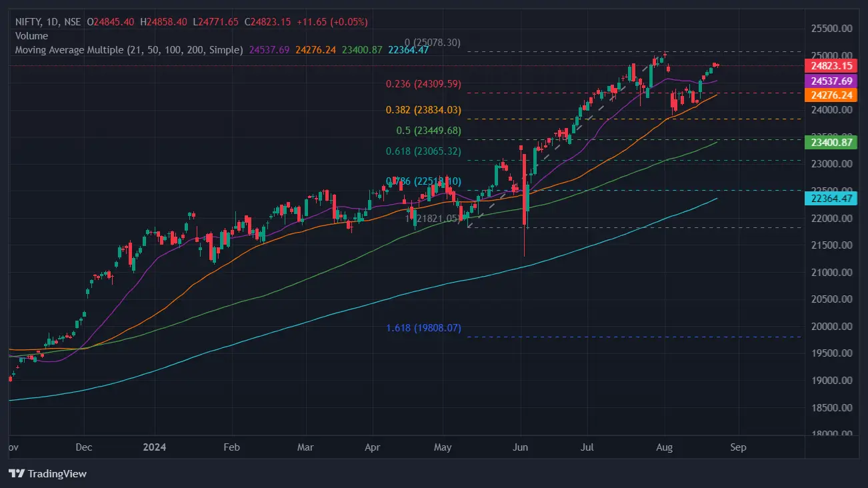Click Fibonacci 0.382 (23834.03) label

[x=423, y=110]
